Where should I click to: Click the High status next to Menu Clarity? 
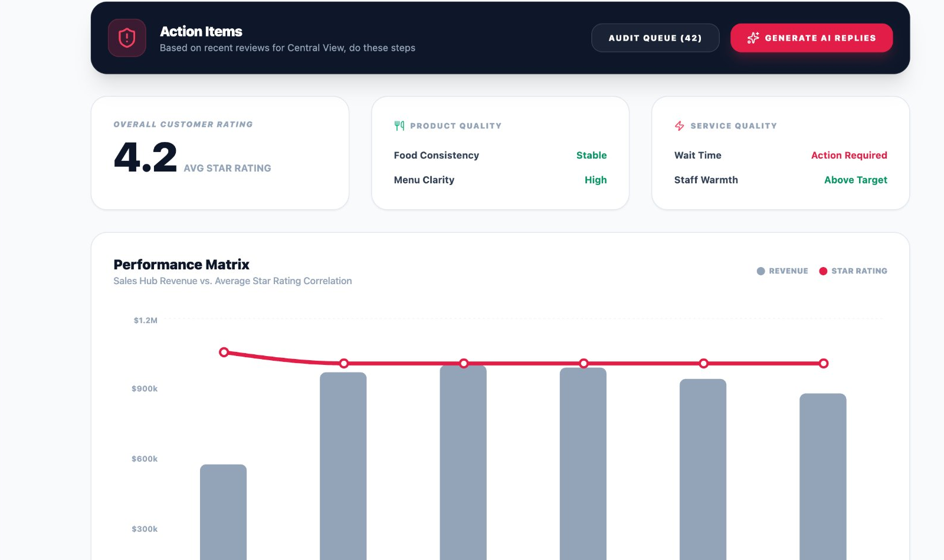click(x=595, y=180)
